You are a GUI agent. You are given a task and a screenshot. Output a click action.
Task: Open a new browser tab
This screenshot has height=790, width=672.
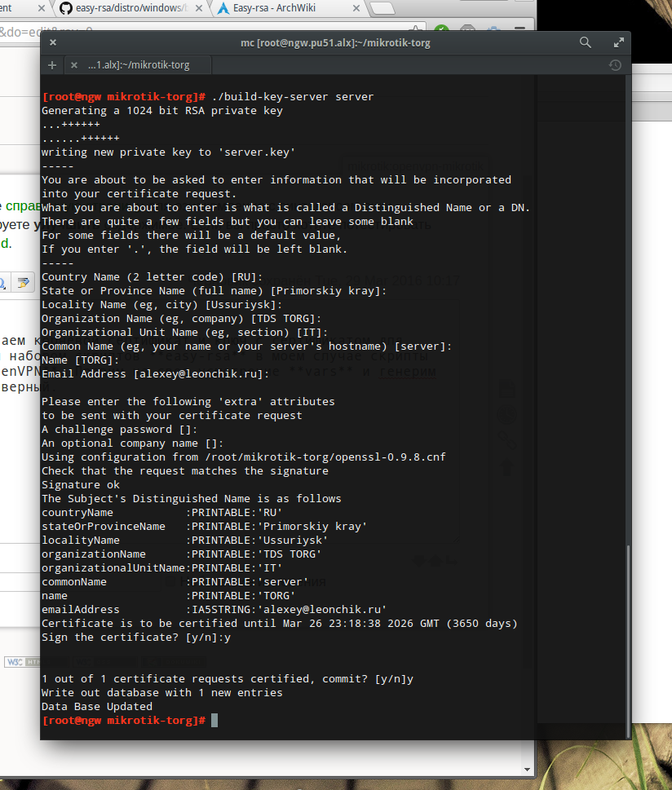[382, 8]
